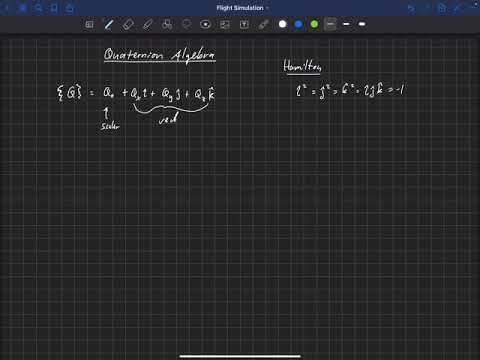Viewport: 480px width, 360px height.
Task: Go back using the top-left arrow
Action: point(7,8)
